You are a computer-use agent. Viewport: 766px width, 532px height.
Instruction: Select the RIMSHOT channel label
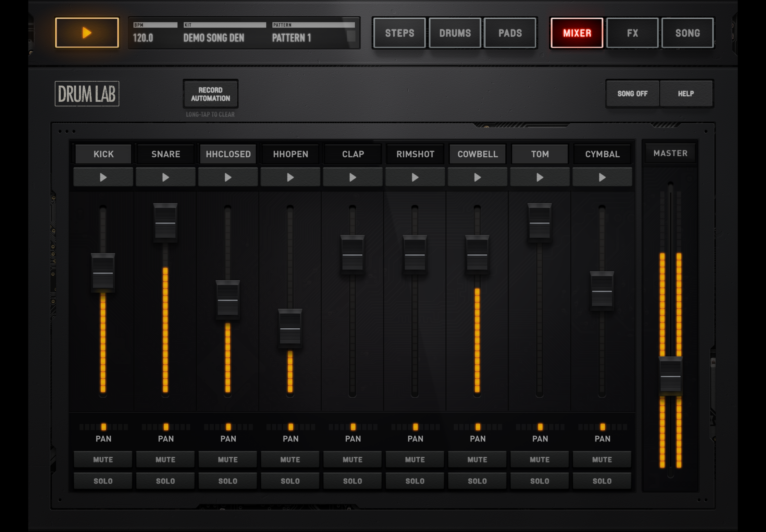pyautogui.click(x=415, y=154)
